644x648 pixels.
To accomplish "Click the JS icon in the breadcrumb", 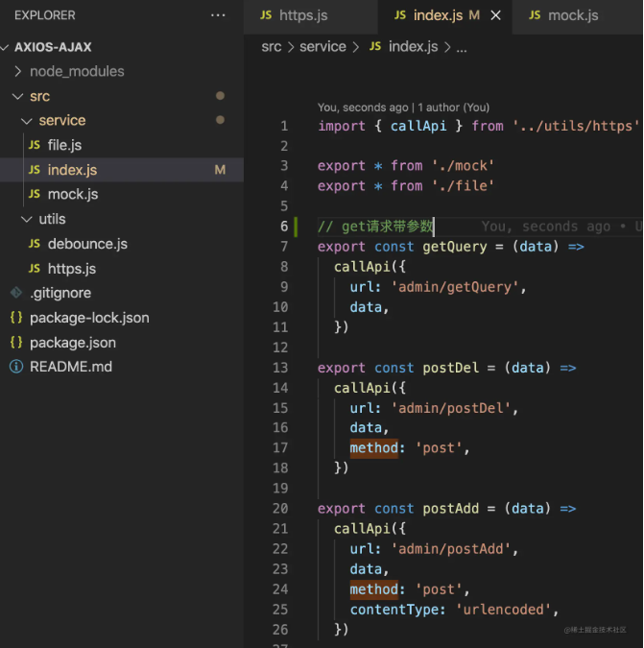I will tap(375, 46).
